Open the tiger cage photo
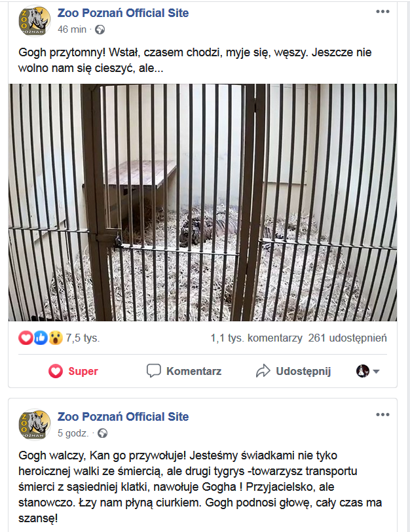Screen dimensions: 410x532 pos(202,202)
